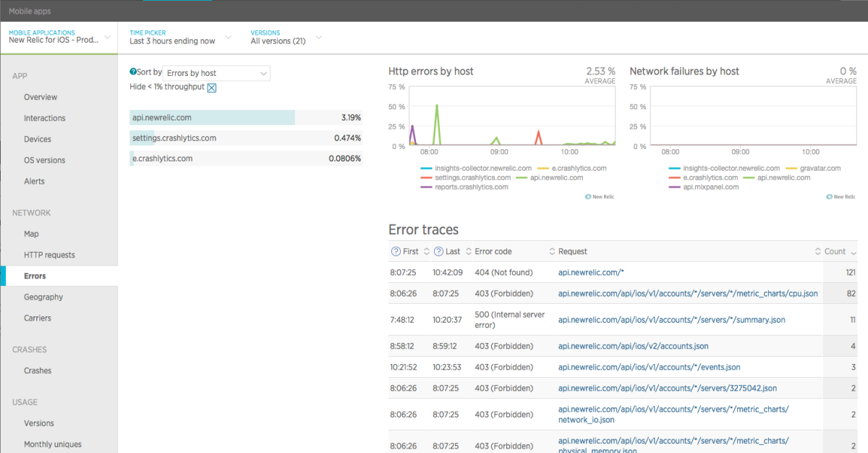Select the e.crashlytics.com host bar
Screen dimensions: 868x453
246,158
